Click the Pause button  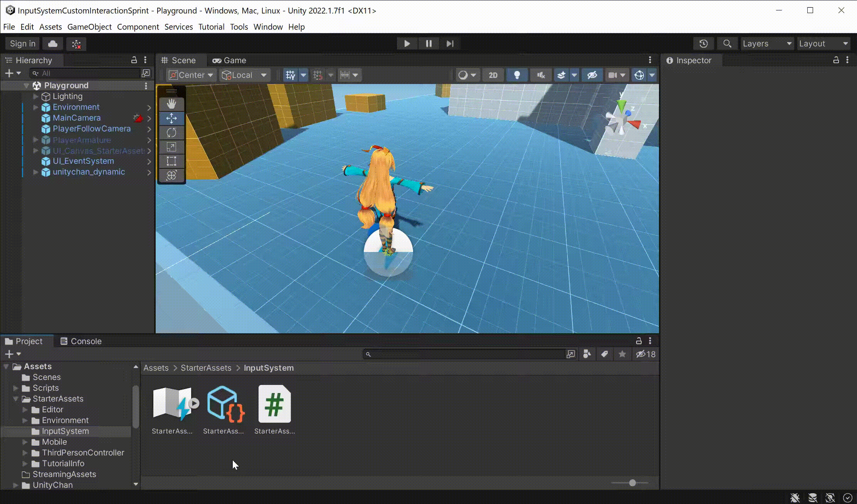(428, 44)
